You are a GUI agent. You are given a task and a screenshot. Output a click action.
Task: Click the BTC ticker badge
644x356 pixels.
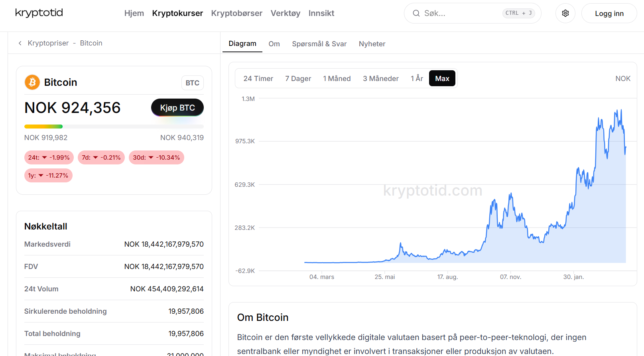point(192,83)
